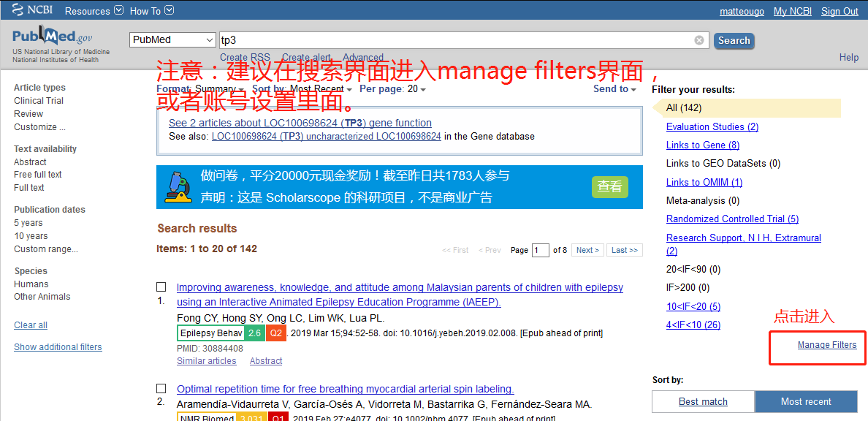
Task: Select the checkbox for the epilepsy article
Action: (161, 287)
